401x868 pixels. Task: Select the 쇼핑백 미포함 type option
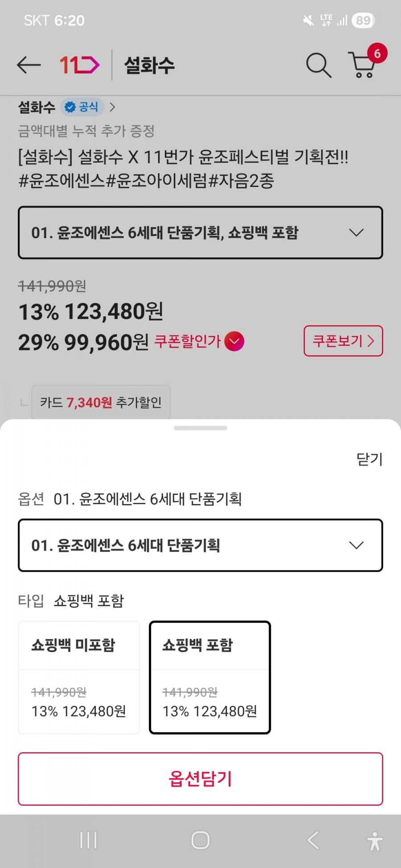[79, 677]
